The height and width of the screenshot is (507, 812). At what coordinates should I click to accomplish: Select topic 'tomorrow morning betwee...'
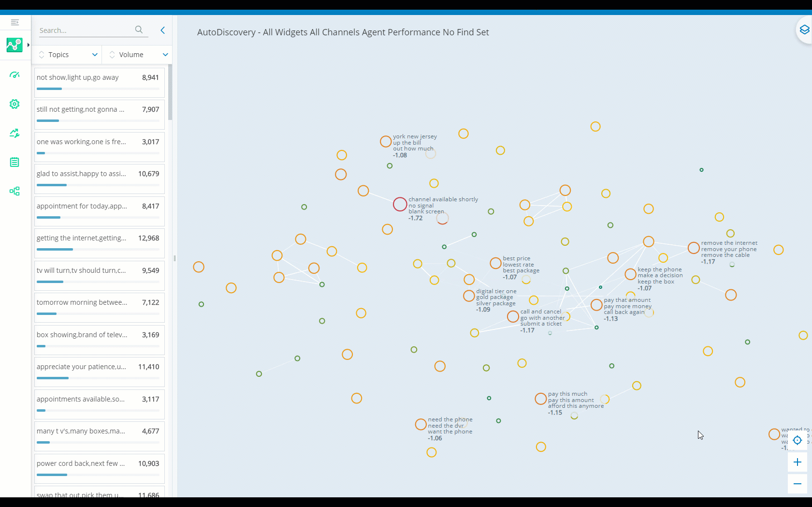[100, 308]
